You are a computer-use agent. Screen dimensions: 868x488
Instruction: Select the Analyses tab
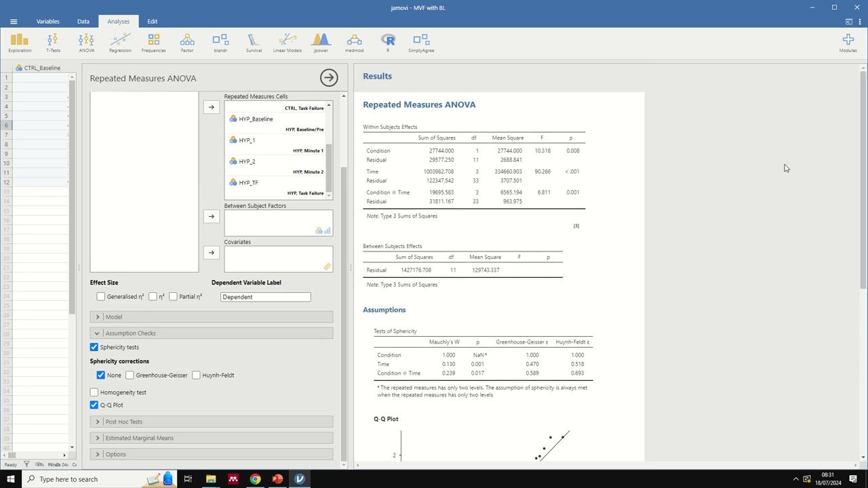(x=118, y=22)
